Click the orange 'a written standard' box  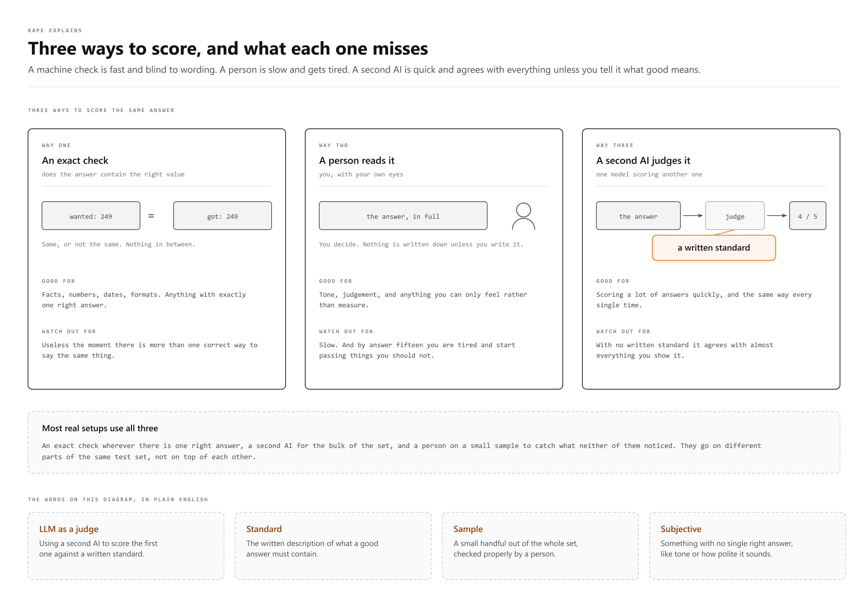click(714, 248)
